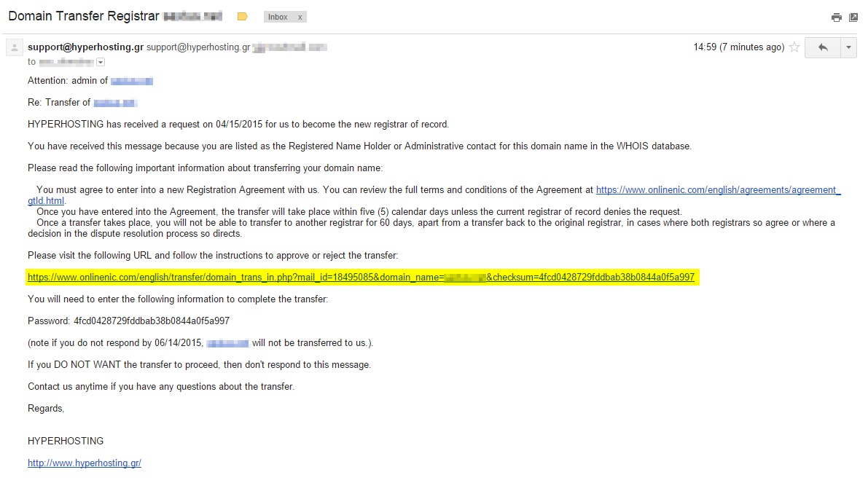Remove the Inbox label with x
The width and height of the screenshot is (868, 483).
300,17
